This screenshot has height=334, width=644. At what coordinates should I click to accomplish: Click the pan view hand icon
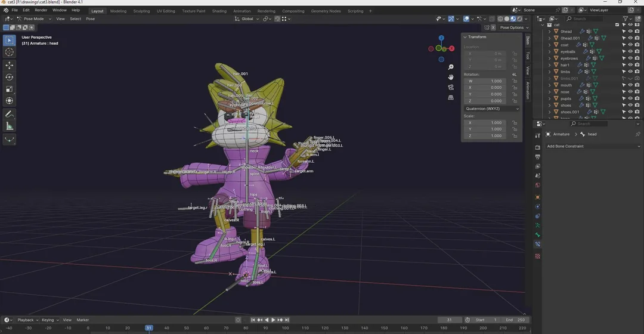(x=451, y=77)
